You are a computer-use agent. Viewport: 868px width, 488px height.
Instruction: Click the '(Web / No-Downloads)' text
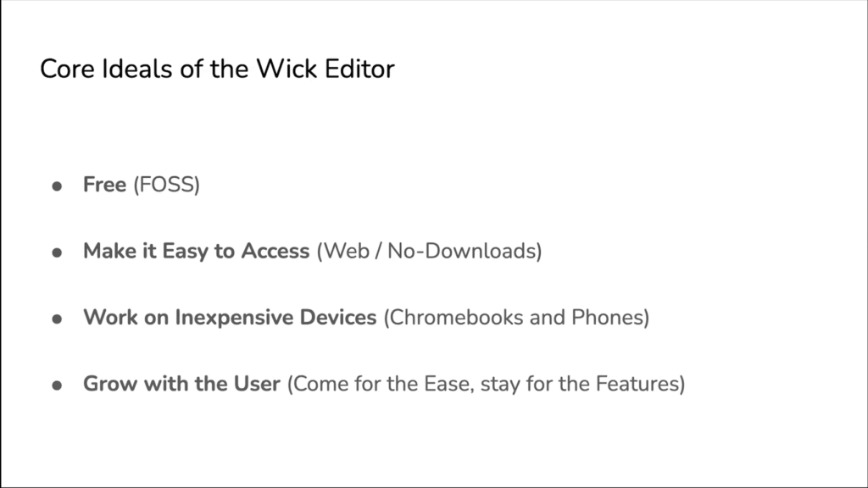pyautogui.click(x=430, y=251)
